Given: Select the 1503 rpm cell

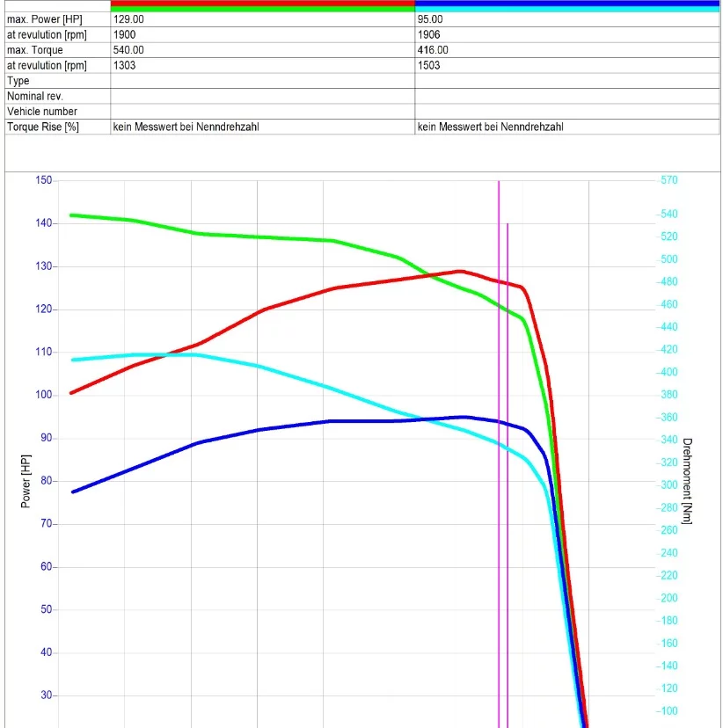Looking at the screenshot, I should tap(566, 65).
